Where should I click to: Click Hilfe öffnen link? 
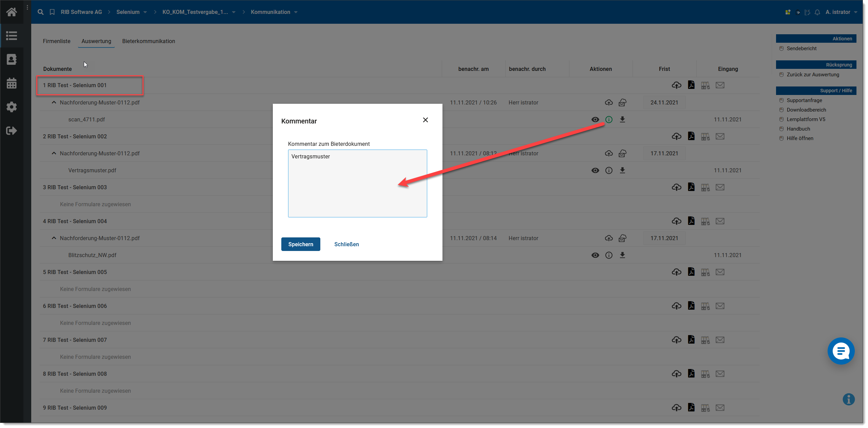(x=799, y=138)
